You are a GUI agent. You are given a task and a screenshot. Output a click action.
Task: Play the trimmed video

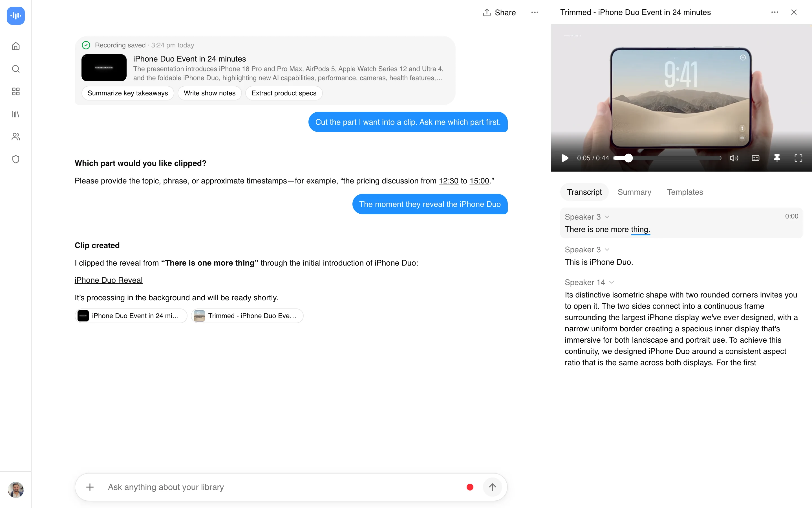pyautogui.click(x=565, y=158)
